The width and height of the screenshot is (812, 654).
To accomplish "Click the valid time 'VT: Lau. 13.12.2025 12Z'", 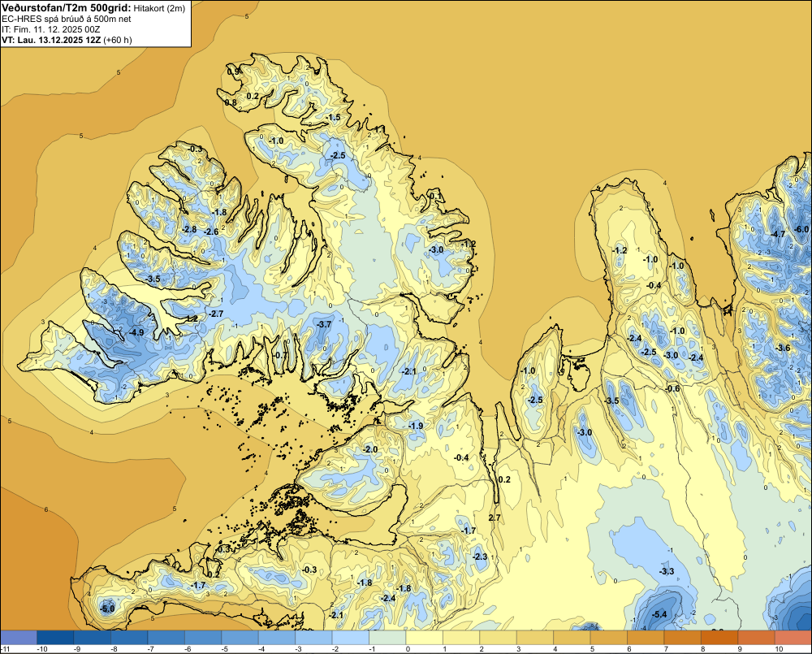I will [51, 40].
